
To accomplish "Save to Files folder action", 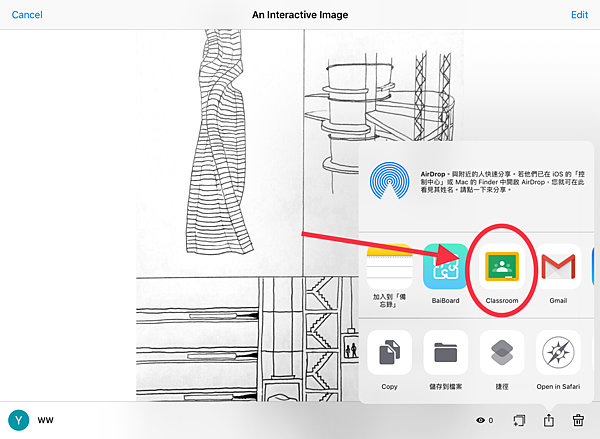I will click(x=446, y=353).
